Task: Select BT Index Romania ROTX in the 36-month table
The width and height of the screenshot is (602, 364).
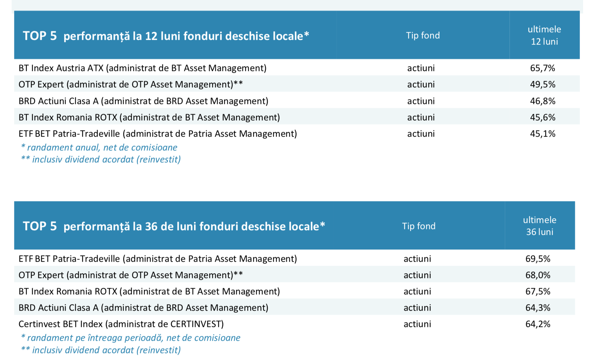Action: click(x=149, y=291)
